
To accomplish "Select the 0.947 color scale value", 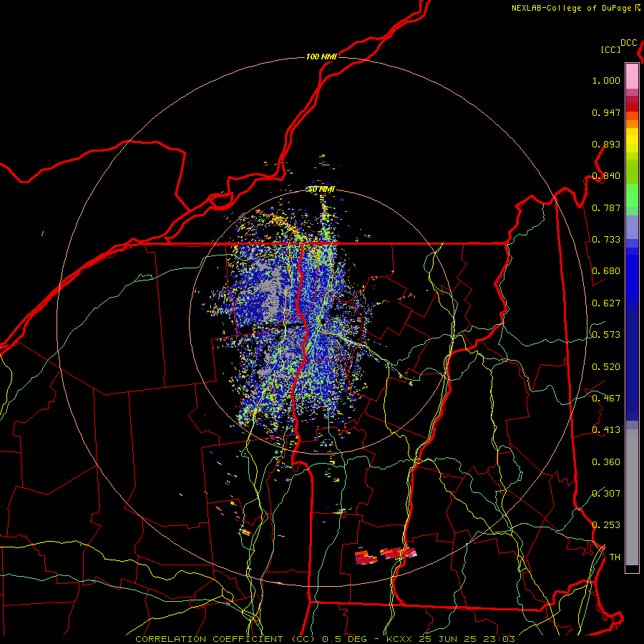I will click(x=606, y=112).
